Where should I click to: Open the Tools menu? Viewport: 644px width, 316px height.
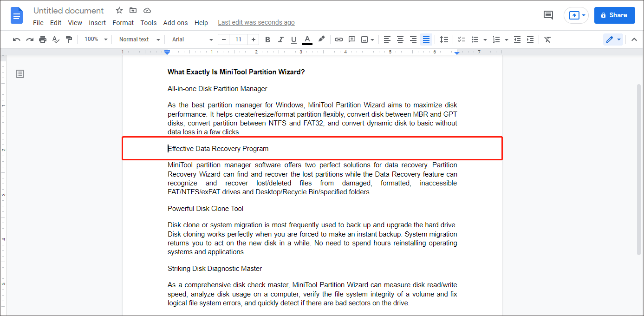point(149,23)
